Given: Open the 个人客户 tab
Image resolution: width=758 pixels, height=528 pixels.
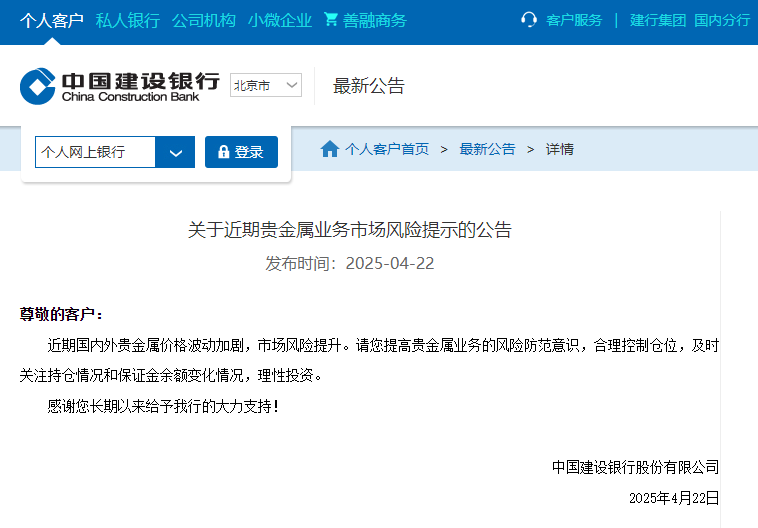Looking at the screenshot, I should (52, 20).
